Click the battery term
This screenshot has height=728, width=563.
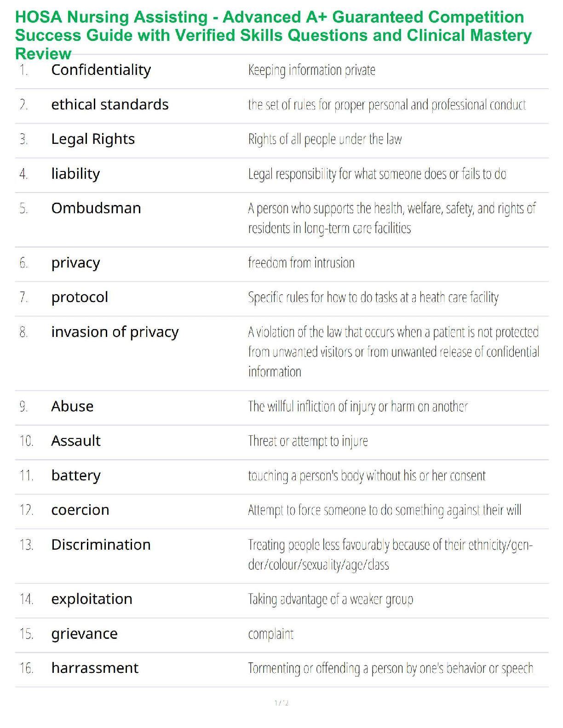click(76, 476)
